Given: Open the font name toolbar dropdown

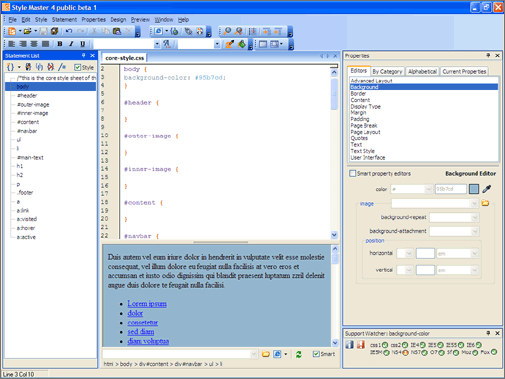Looking at the screenshot, I should 157,44.
